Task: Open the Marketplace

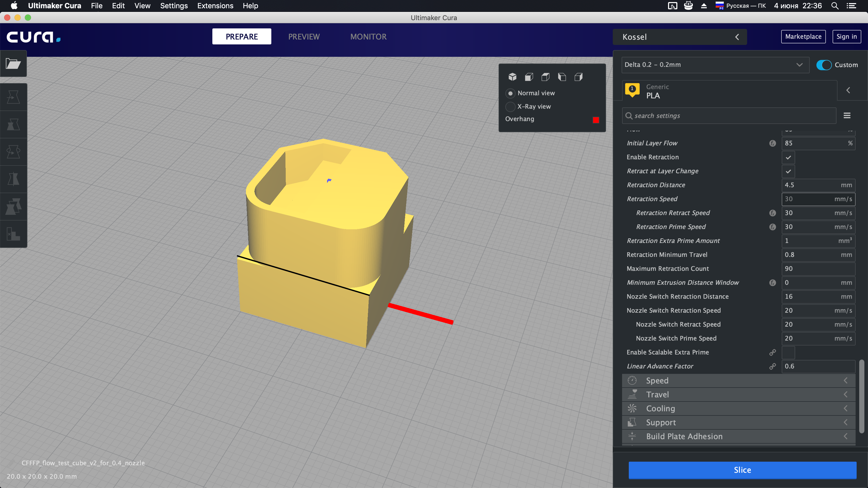Action: point(803,37)
